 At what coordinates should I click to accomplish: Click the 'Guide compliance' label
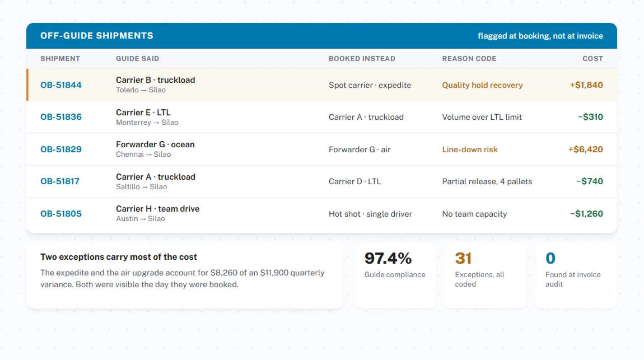tap(395, 274)
